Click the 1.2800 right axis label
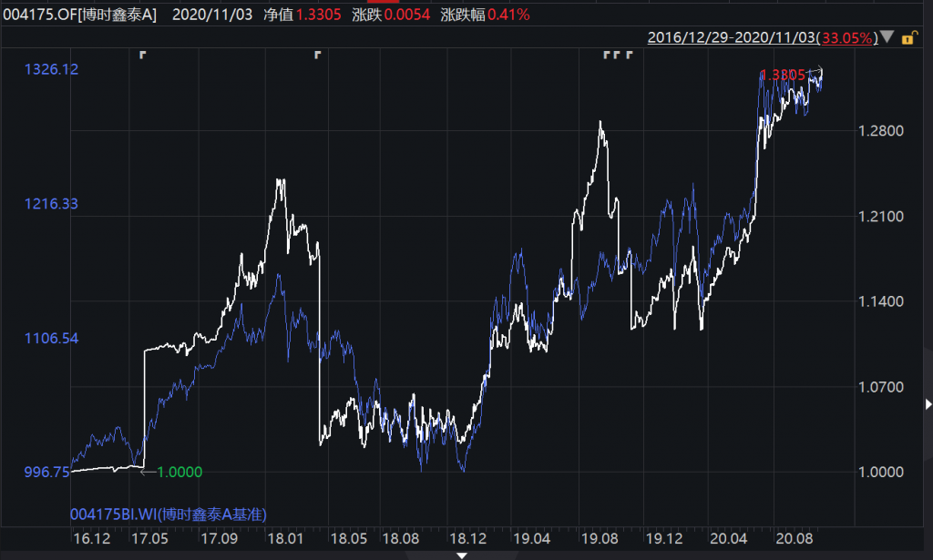Screen dimensions: 933x560 881,131
